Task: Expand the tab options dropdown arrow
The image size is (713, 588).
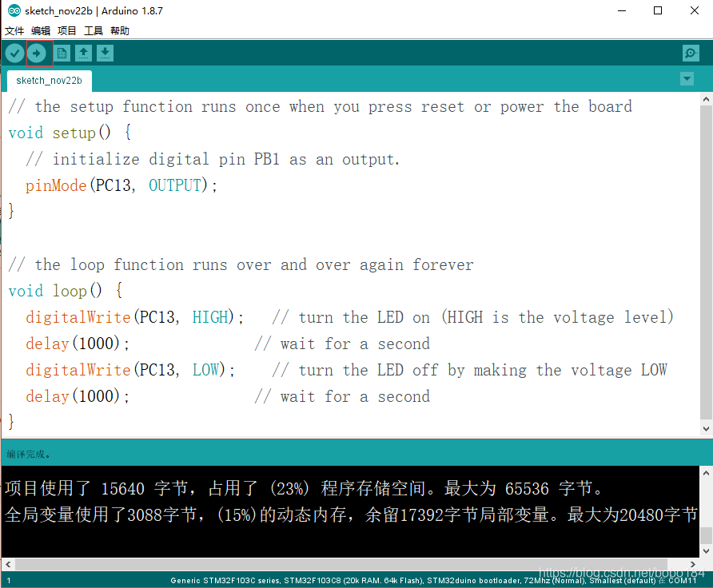Action: (687, 78)
